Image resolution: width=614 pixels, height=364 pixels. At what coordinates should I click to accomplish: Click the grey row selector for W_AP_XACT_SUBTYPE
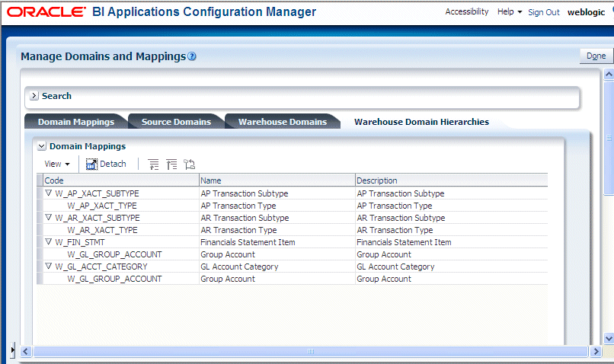tap(40, 193)
